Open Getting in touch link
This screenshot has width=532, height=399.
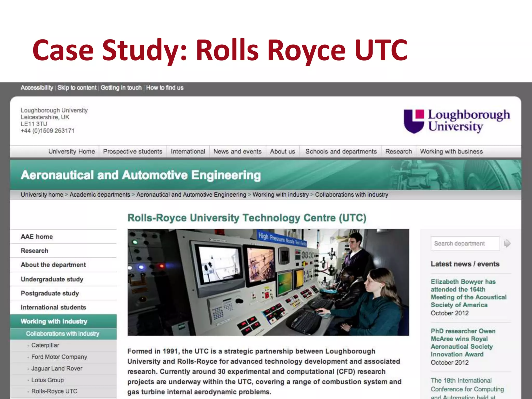pyautogui.click(x=121, y=88)
